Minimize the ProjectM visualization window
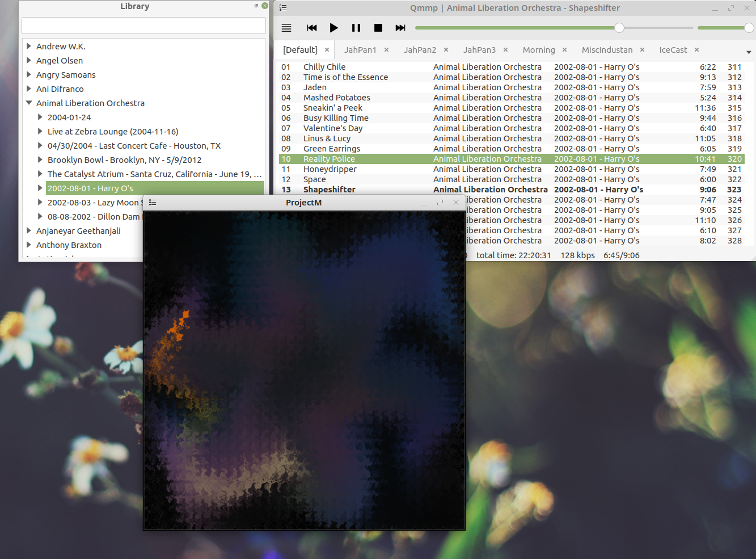Image resolution: width=756 pixels, height=559 pixels. point(424,203)
